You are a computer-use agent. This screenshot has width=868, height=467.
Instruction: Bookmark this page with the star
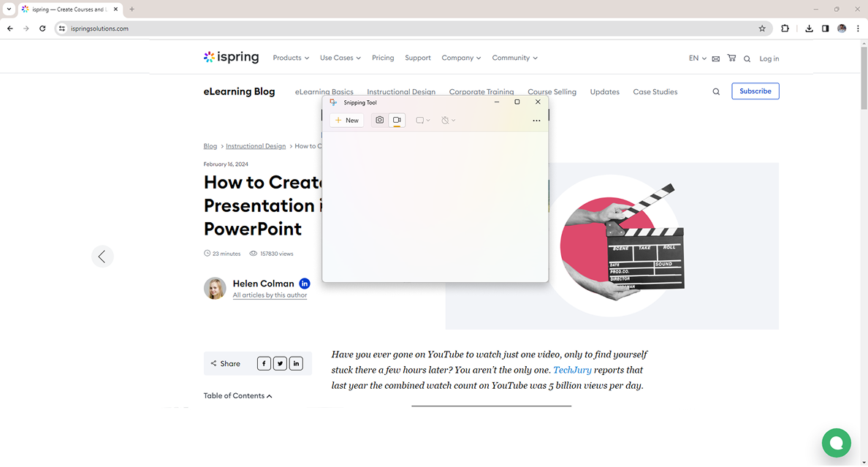coord(762,29)
